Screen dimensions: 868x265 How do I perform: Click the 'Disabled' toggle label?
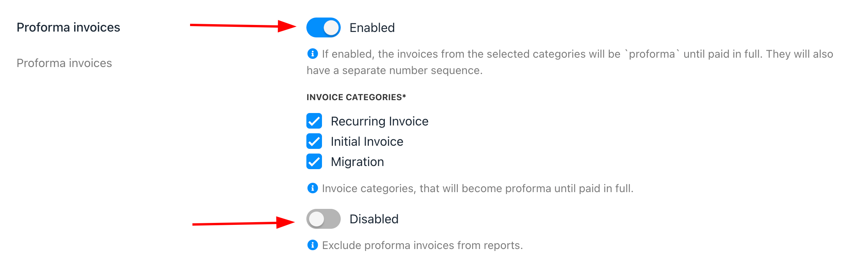click(374, 219)
